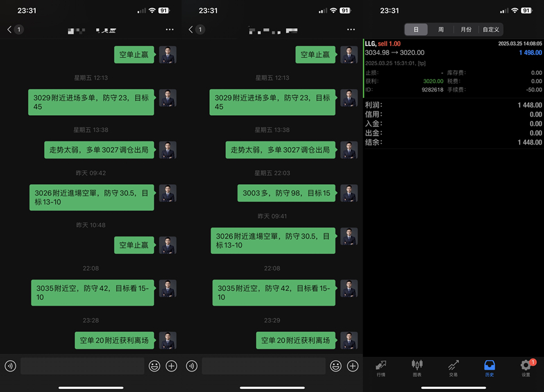
Task: Tap 3029附近进场多单 message in middle chat
Action: pyautogui.click(x=273, y=102)
